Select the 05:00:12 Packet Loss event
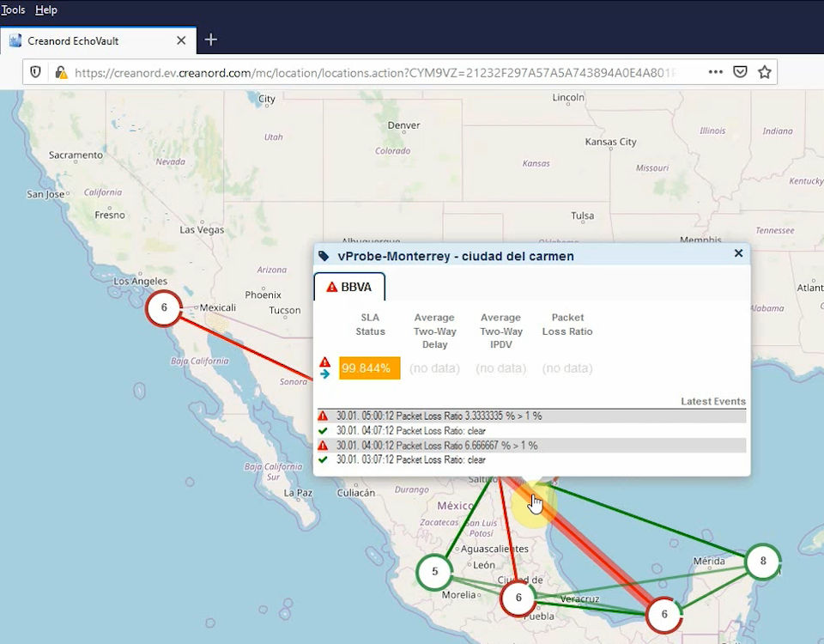The image size is (824, 644). point(531,416)
